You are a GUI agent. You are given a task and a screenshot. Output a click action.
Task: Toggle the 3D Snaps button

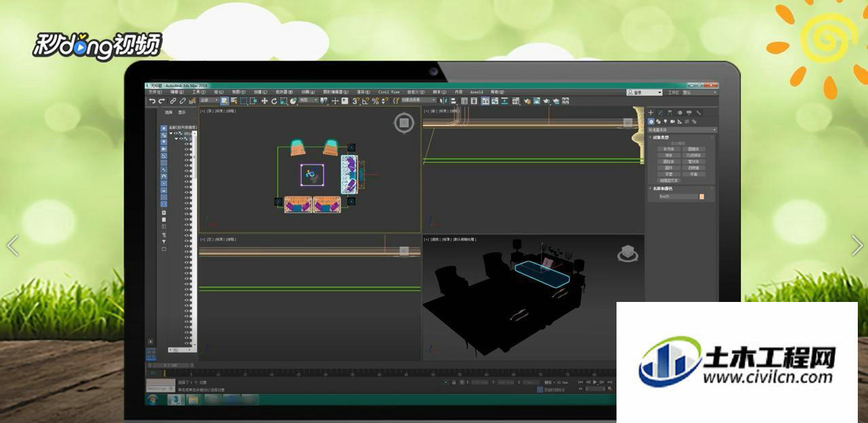[x=355, y=101]
